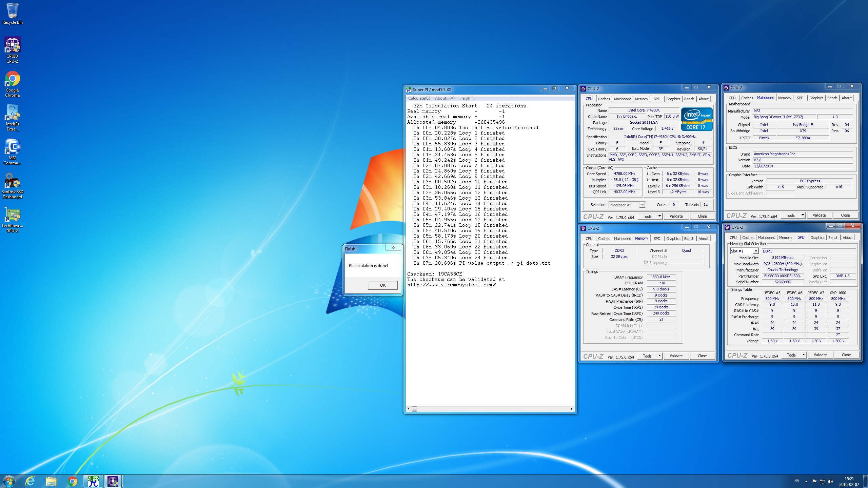Screen dimensions: 868x488
Task: Click Validate in SPD CPU-Z window
Action: [x=820, y=355]
